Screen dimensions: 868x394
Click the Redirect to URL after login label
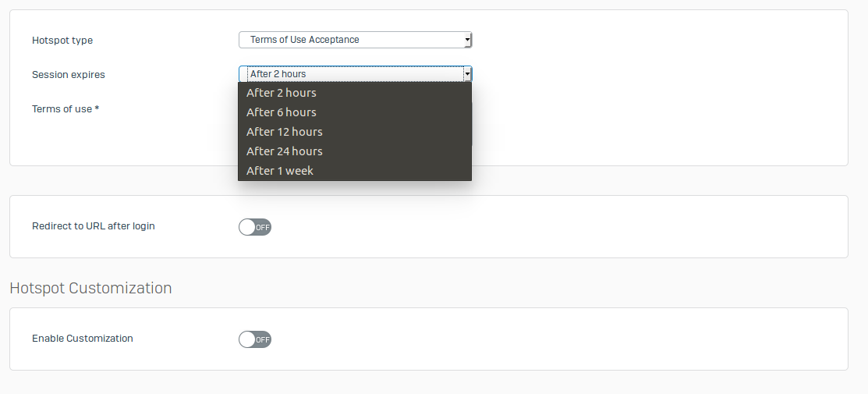click(x=94, y=226)
